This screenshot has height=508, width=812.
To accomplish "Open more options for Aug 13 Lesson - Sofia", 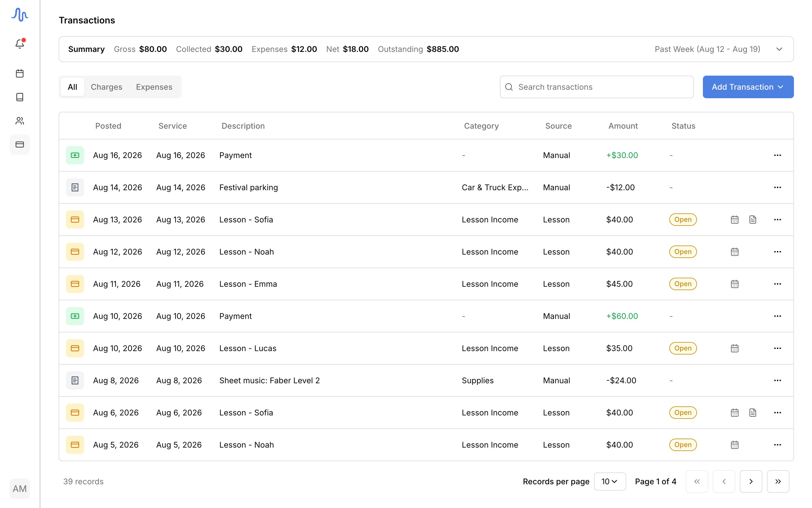I will tap(777, 219).
